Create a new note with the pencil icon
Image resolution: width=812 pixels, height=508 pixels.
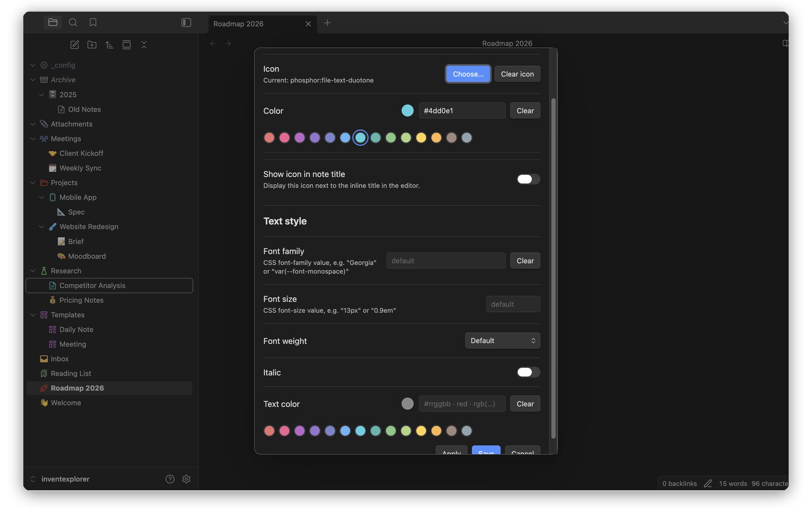[75, 45]
